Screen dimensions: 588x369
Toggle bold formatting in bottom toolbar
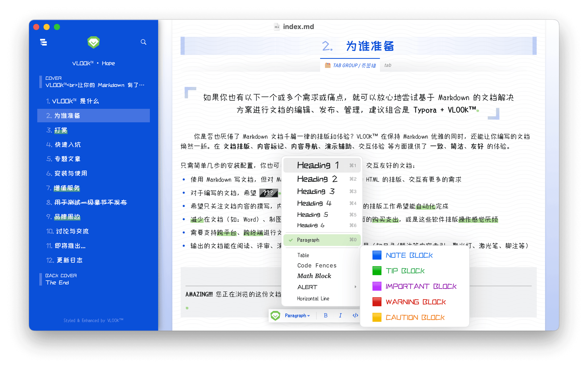coord(326,315)
